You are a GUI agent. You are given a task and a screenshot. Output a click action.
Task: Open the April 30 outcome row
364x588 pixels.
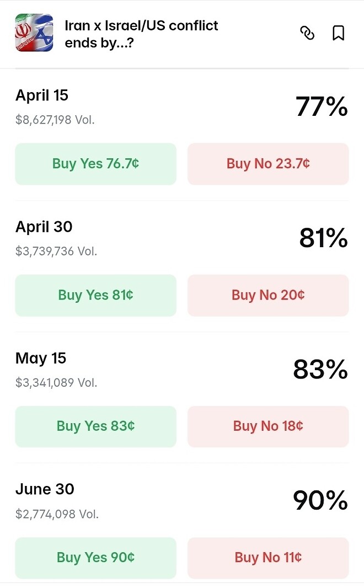[41, 227]
